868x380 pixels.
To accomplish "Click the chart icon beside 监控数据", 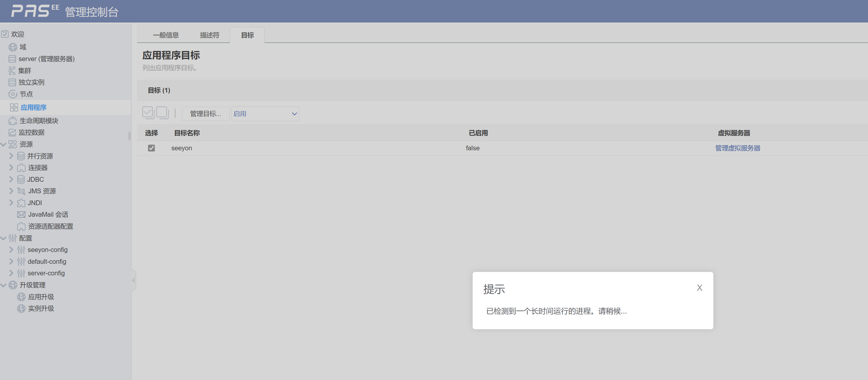I will click(x=12, y=132).
